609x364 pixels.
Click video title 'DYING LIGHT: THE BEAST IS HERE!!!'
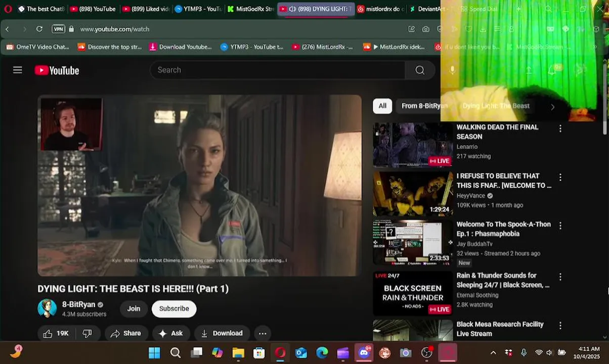(x=133, y=289)
